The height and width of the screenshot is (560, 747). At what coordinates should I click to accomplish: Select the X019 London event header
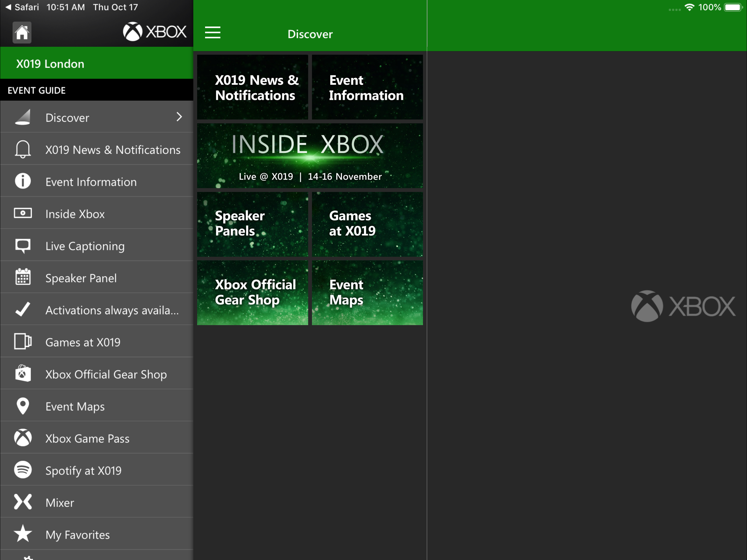coord(97,63)
